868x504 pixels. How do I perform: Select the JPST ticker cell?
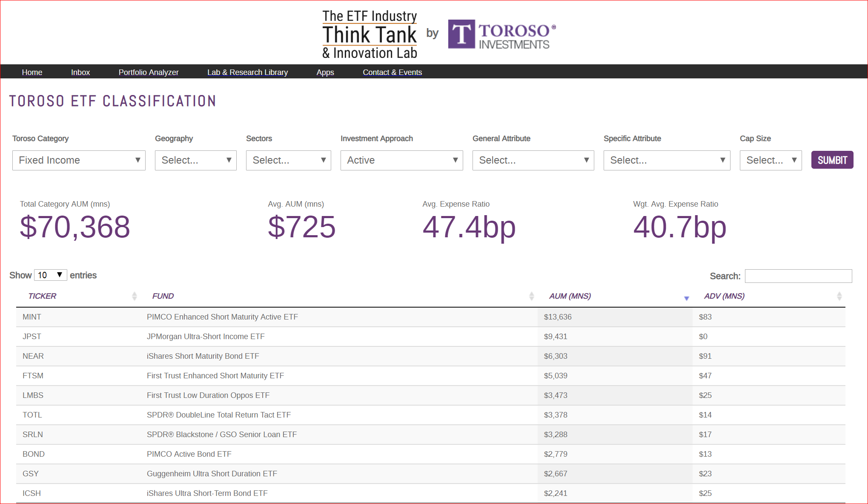pyautogui.click(x=32, y=337)
